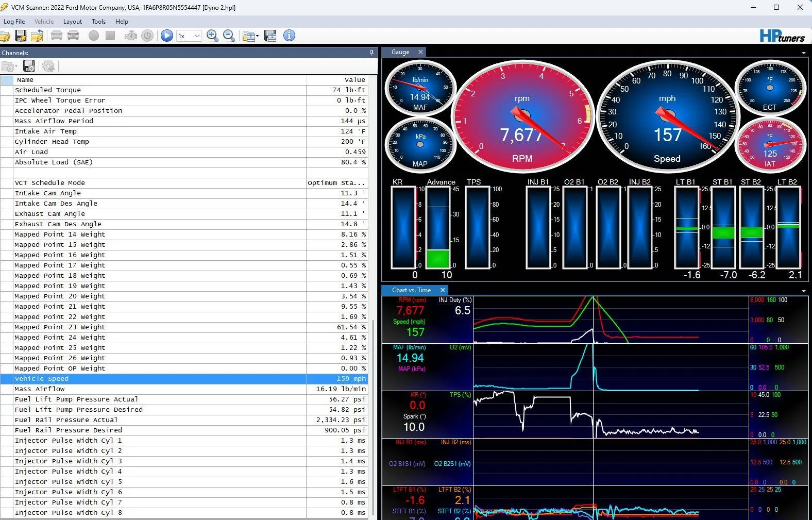
Task: Select the Mass Airflow channel row
Action: (184, 389)
